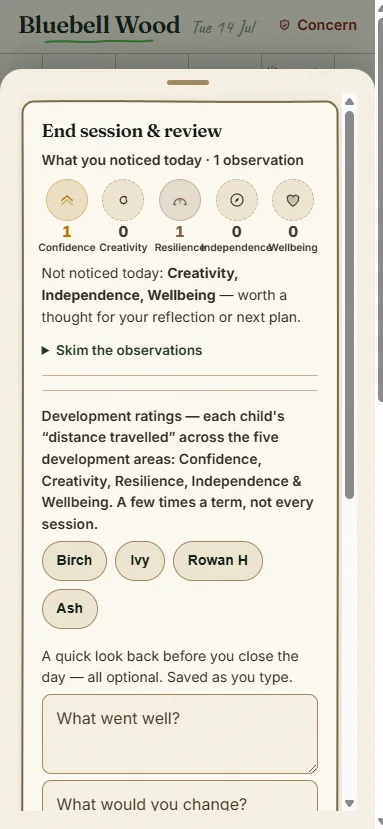The height and width of the screenshot is (829, 383).
Task: Select the Wellbeing heart icon
Action: [293, 200]
